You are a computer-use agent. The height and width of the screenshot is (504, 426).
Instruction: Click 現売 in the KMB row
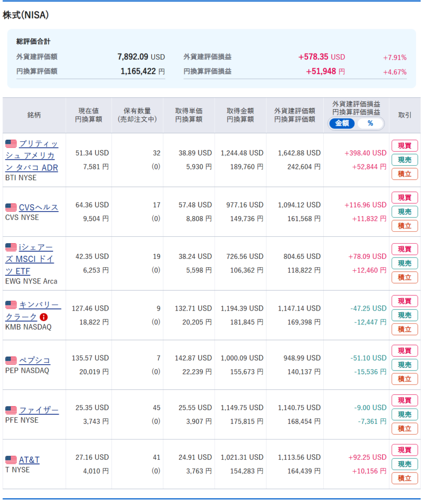404,315
